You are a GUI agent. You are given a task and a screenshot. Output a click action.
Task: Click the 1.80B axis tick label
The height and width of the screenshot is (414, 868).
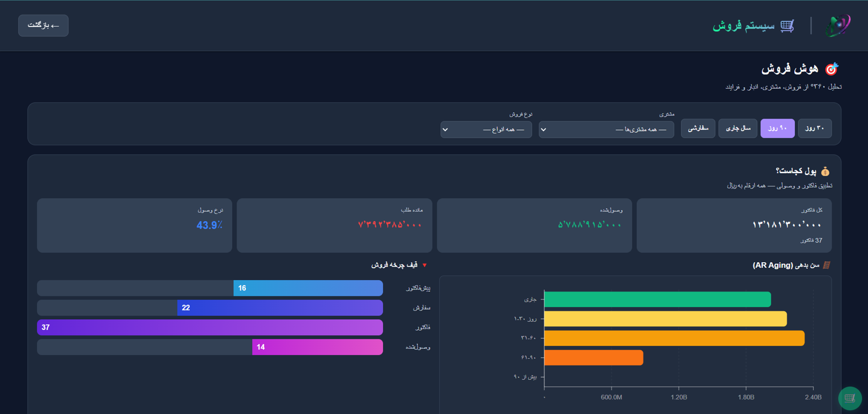point(746,397)
